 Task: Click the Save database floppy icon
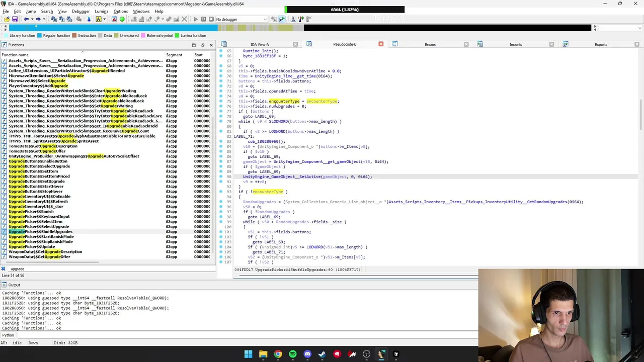coord(15,19)
